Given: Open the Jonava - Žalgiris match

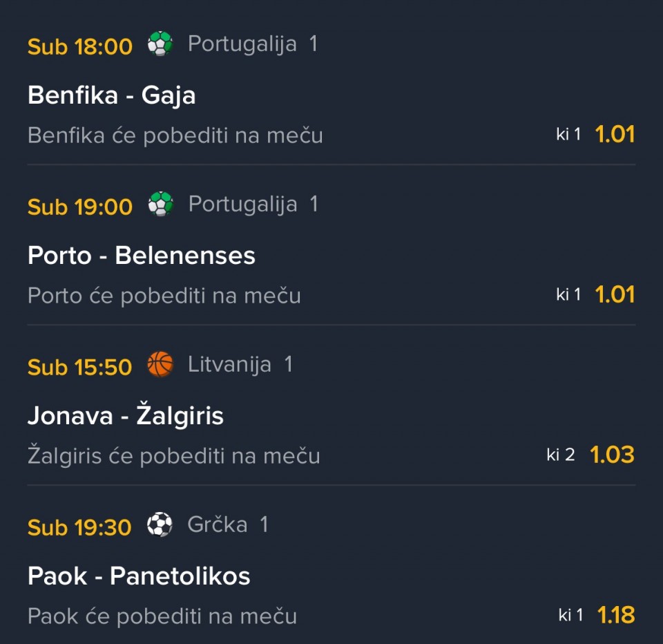Looking at the screenshot, I should tap(125, 416).
